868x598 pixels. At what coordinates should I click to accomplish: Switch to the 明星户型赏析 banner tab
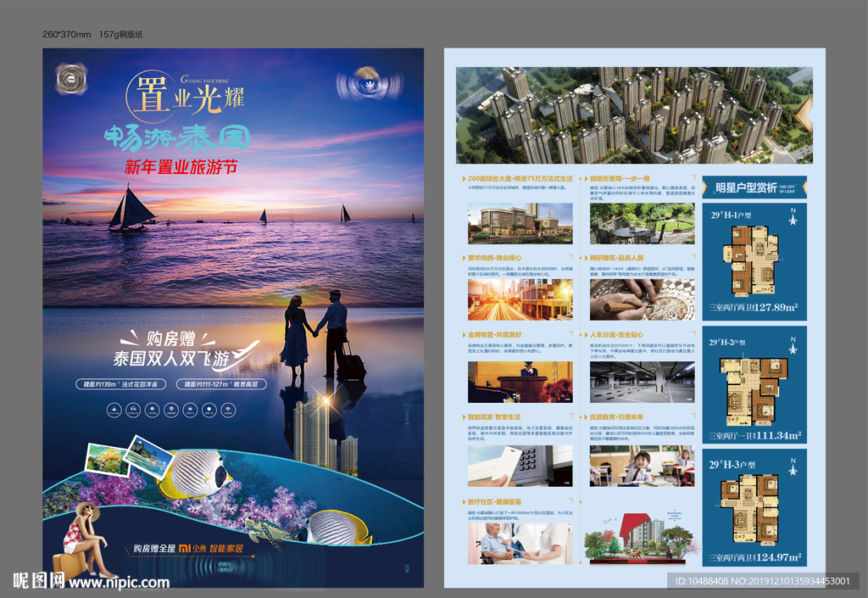tap(753, 187)
